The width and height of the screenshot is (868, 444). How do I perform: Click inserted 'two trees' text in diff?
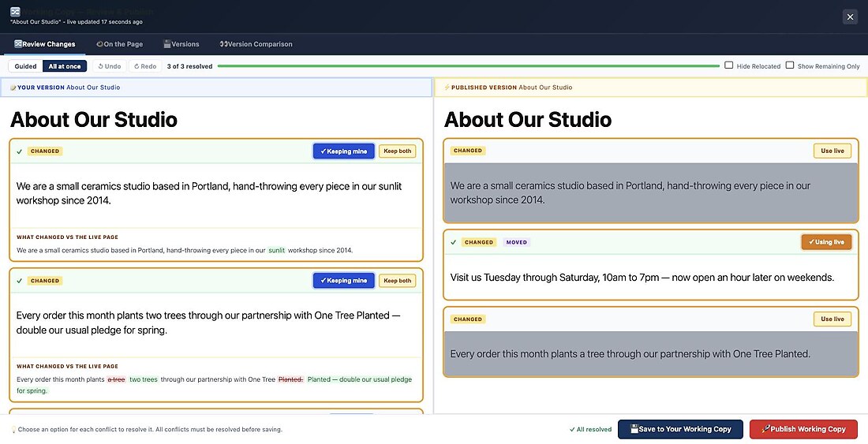[x=144, y=380]
